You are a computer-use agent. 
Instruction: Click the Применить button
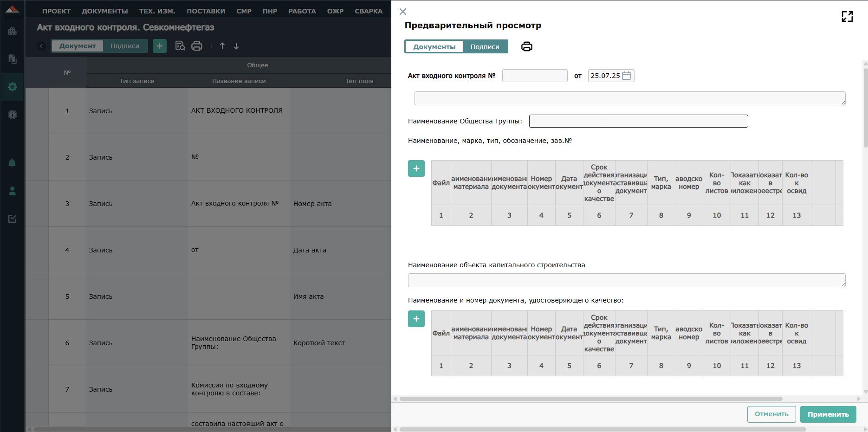[x=828, y=414]
